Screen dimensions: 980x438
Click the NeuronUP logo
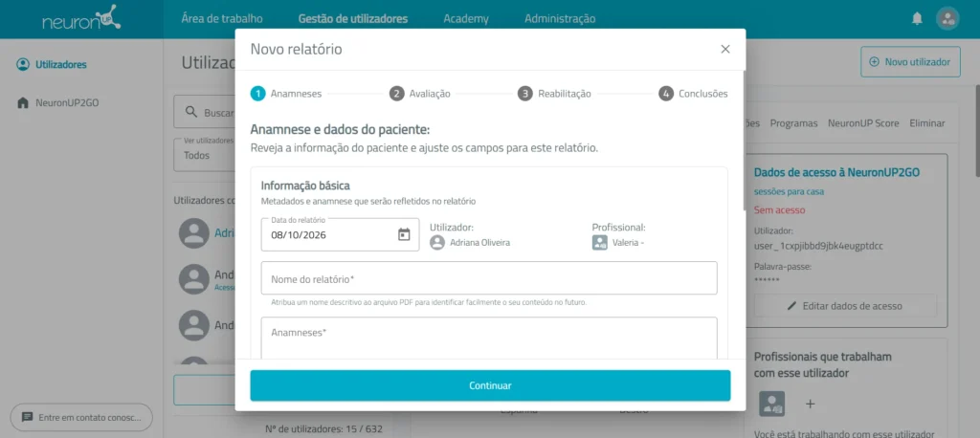tap(81, 19)
